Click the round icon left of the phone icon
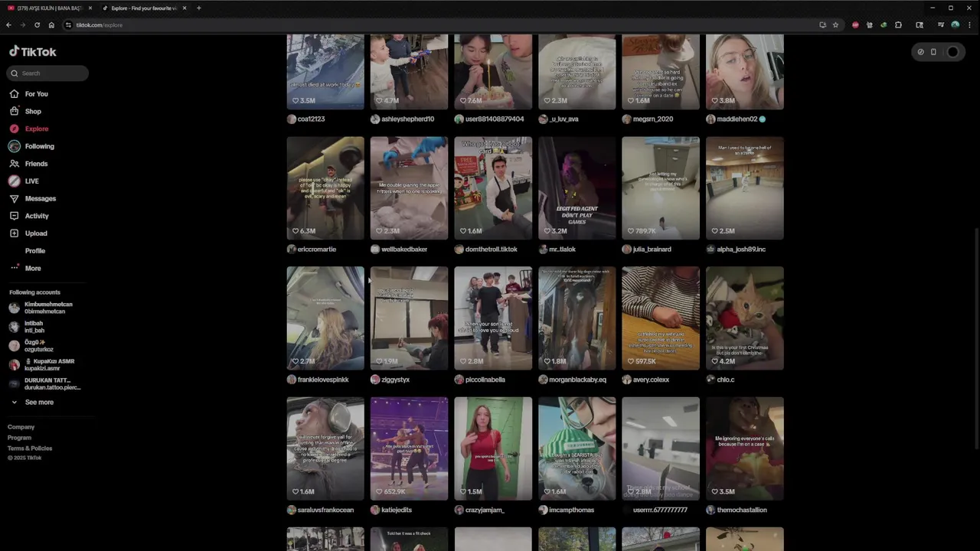 921,52
